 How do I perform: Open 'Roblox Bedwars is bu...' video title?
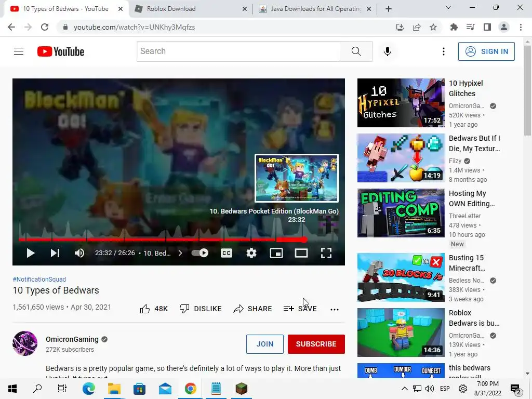coord(474,318)
